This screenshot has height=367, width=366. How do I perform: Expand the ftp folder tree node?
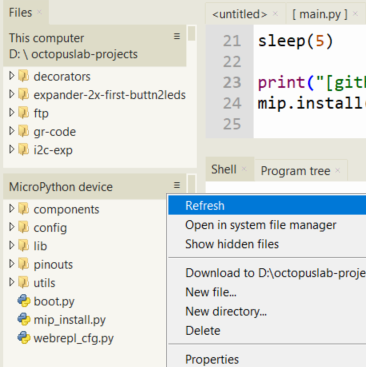coord(11,113)
